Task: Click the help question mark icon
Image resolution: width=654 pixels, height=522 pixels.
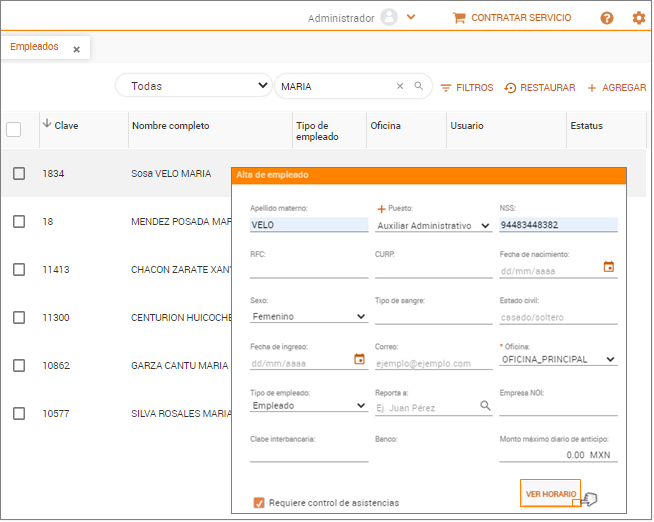Action: click(x=607, y=18)
